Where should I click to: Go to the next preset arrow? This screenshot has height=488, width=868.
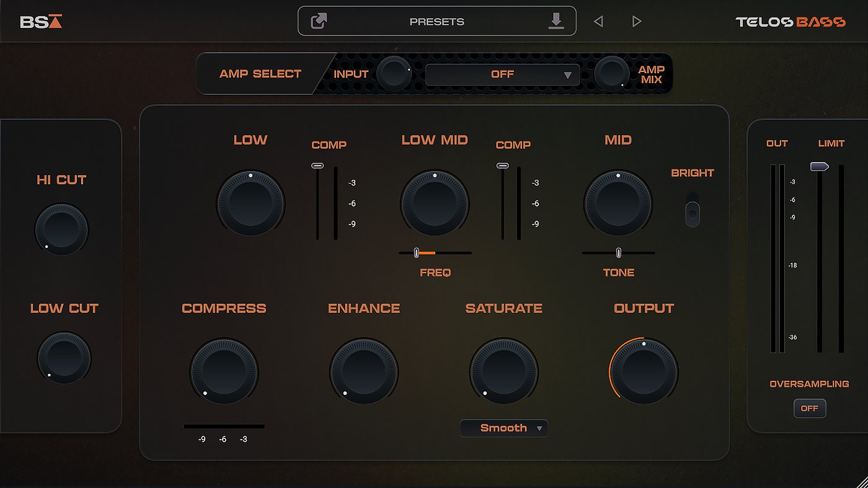pyautogui.click(x=637, y=22)
